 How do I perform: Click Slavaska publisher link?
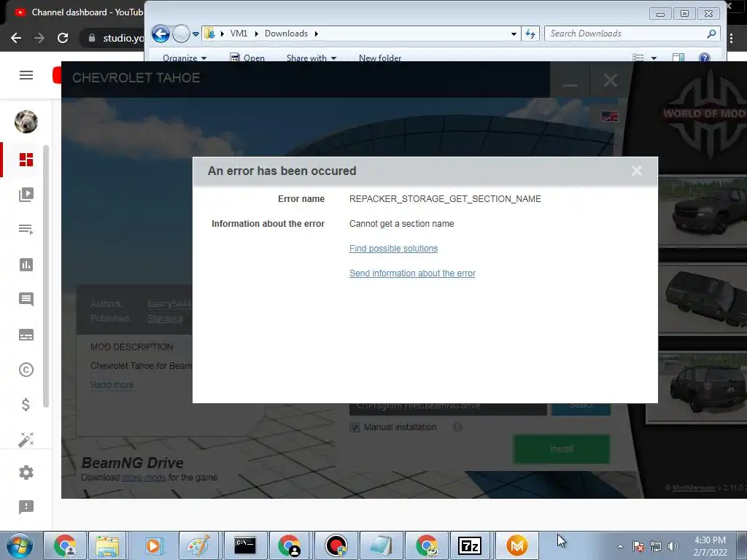[165, 318]
